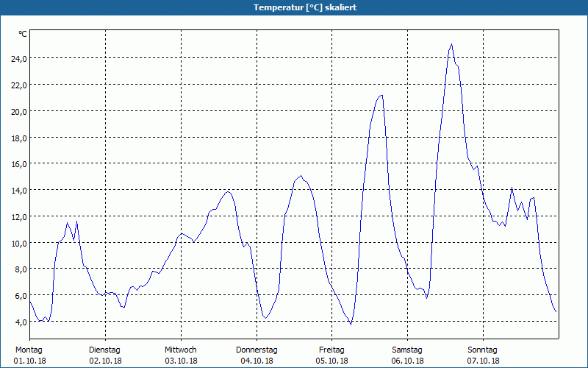
Task: Click the Dienstag day label
Action: pyautogui.click(x=104, y=350)
